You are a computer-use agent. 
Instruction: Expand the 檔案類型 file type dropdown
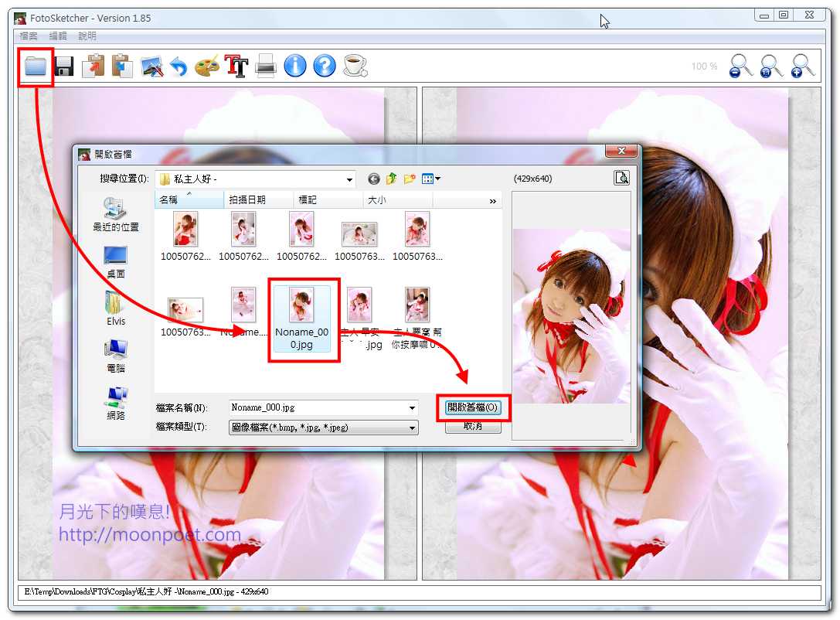pos(412,428)
